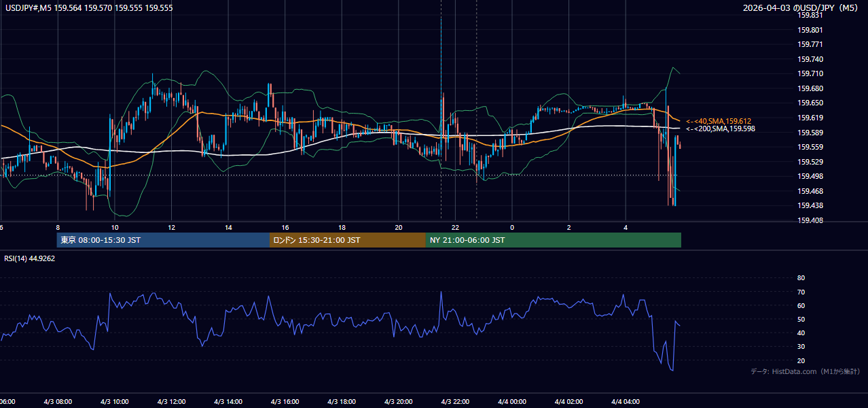
Task: Click price level 159.438 on axis
Action: tap(810, 205)
